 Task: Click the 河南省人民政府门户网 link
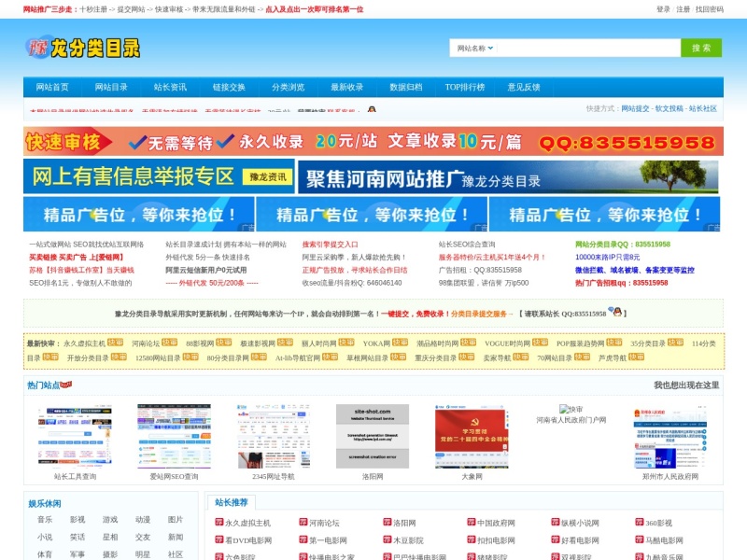click(x=571, y=420)
